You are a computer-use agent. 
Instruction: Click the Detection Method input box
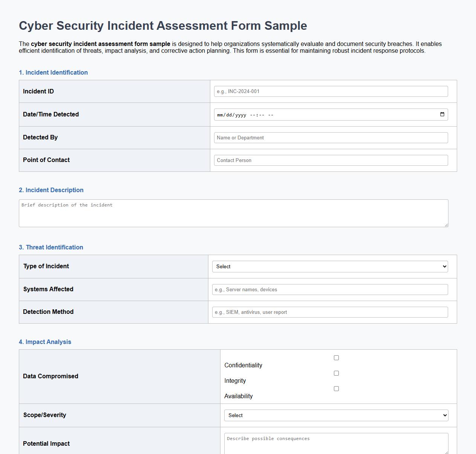pyautogui.click(x=329, y=312)
